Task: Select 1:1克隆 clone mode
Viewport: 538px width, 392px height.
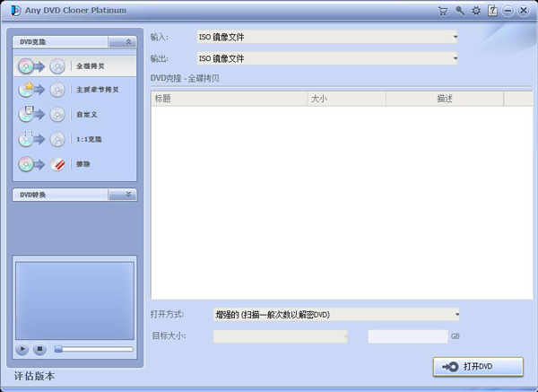Action: pos(75,139)
